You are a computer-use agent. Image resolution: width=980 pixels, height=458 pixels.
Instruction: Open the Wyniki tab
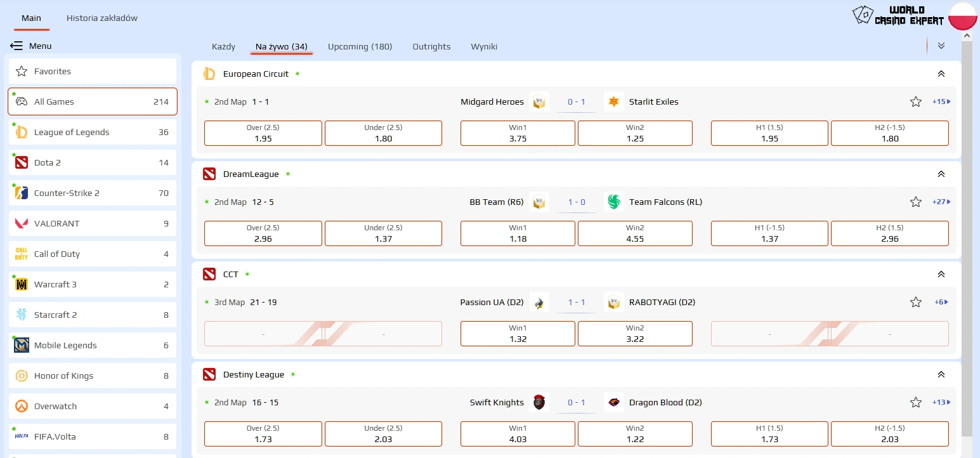click(484, 46)
